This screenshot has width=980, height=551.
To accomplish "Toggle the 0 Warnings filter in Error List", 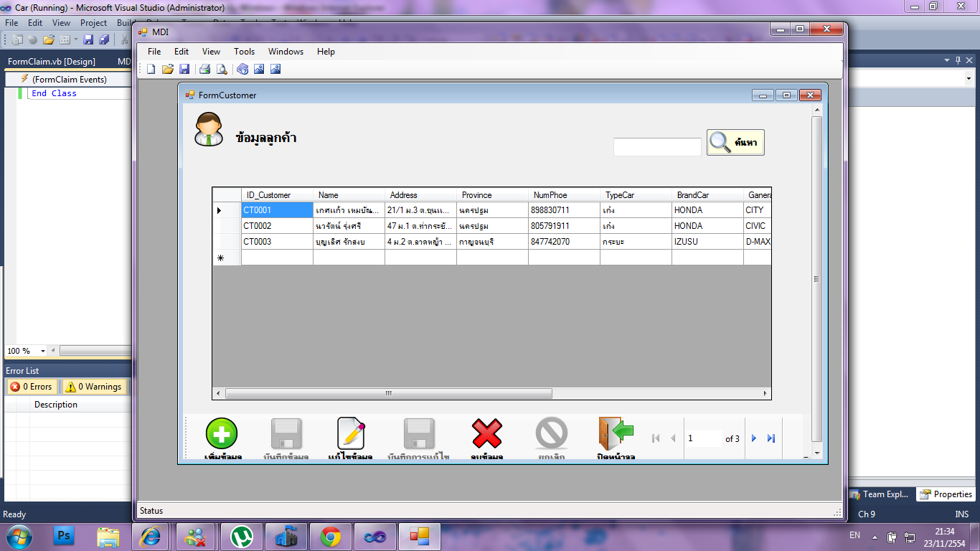I will click(94, 387).
